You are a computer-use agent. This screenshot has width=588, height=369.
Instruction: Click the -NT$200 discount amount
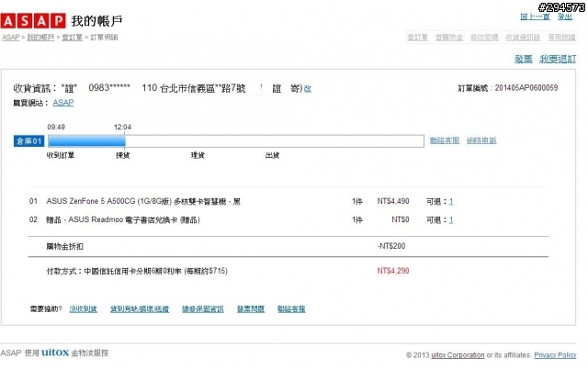391,246
